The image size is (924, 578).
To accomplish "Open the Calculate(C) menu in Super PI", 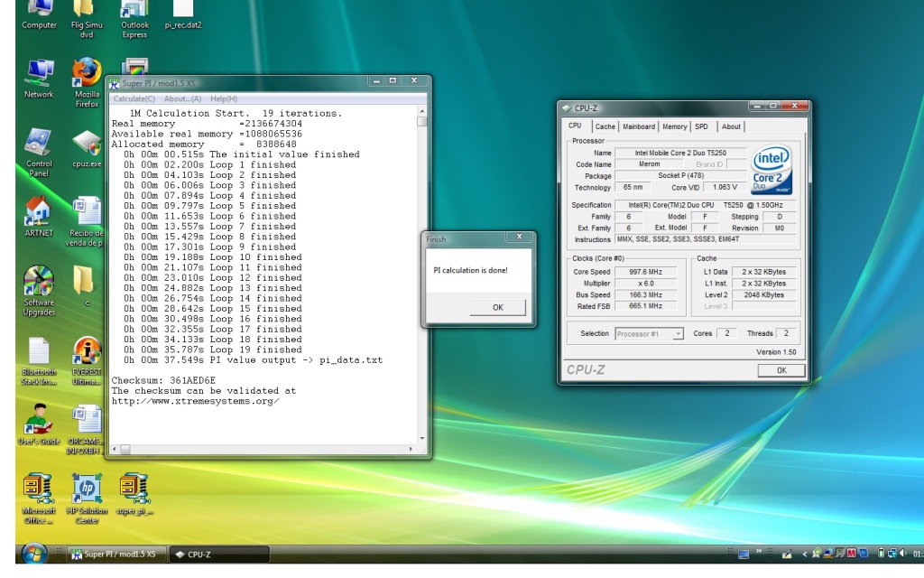I will click(x=134, y=99).
